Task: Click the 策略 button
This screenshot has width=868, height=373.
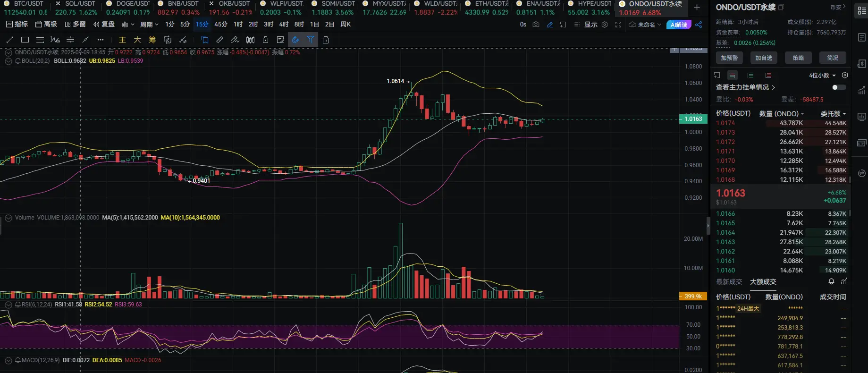Action: (798, 58)
